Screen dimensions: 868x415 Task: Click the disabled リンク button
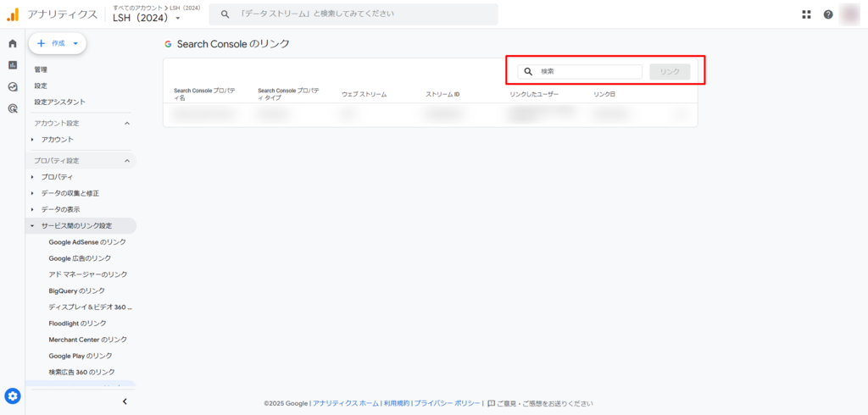coord(670,72)
